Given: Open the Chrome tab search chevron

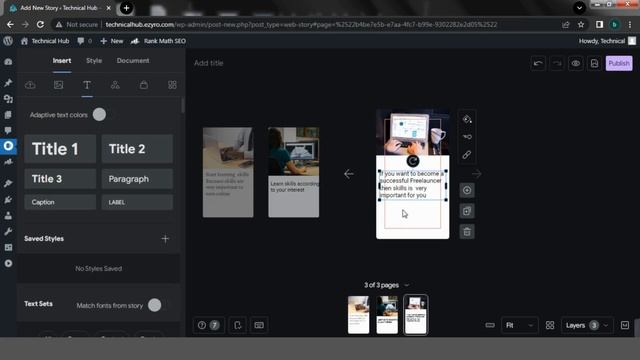Looking at the screenshot, I should (579, 8).
